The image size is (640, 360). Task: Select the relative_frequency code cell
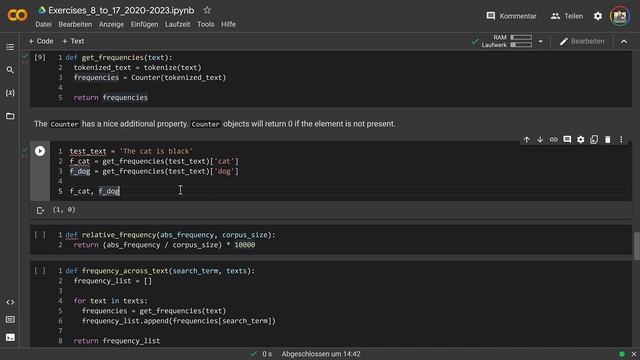[331, 240]
